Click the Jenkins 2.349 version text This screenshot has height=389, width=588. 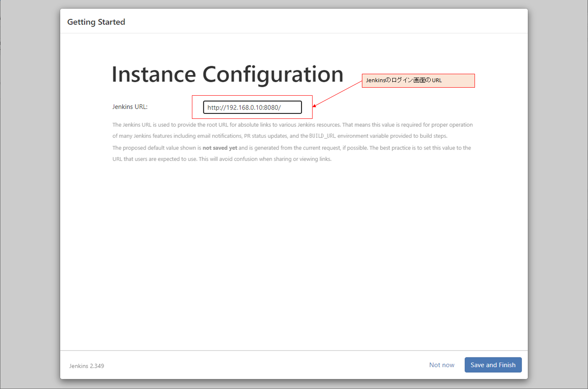(x=86, y=366)
